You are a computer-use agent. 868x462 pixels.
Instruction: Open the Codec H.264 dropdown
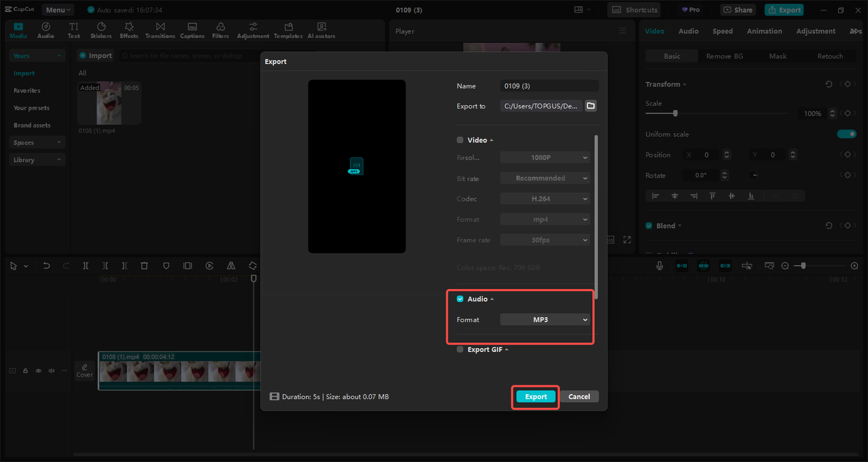tap(545, 199)
